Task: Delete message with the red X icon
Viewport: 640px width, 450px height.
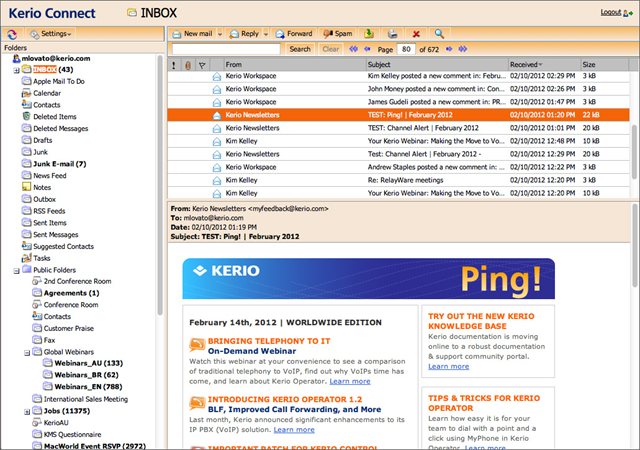Action: point(416,34)
